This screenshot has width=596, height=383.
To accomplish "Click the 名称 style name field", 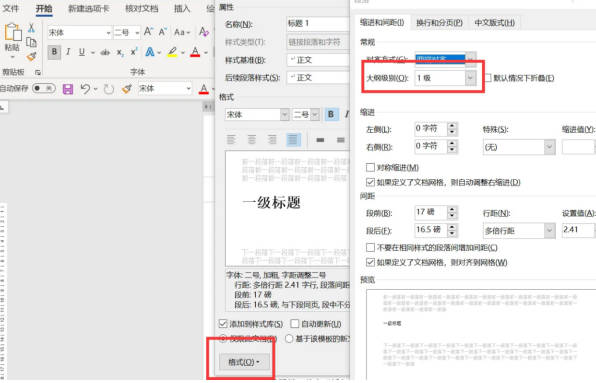I will click(318, 24).
